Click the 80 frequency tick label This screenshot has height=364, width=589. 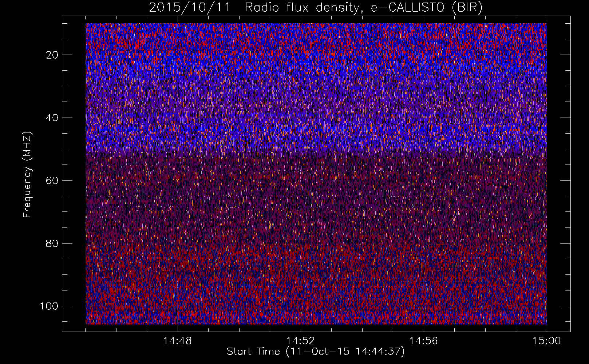(x=52, y=243)
